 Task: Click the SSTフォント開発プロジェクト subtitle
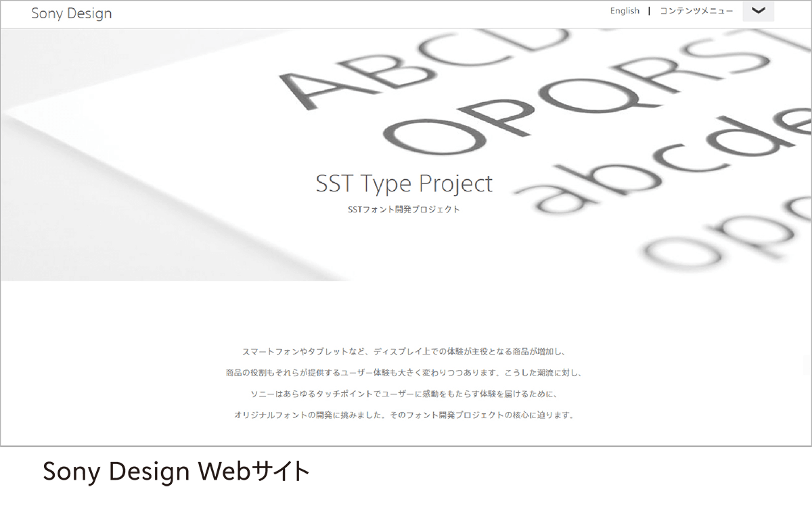[404, 210]
